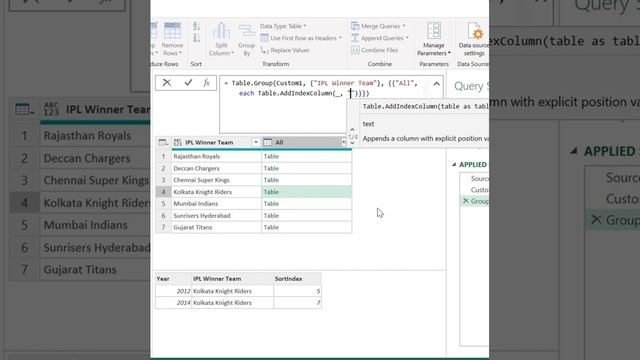This screenshot has width=640, height=360.
Task: Delete the Grouped step with its X icon
Action: [466, 201]
